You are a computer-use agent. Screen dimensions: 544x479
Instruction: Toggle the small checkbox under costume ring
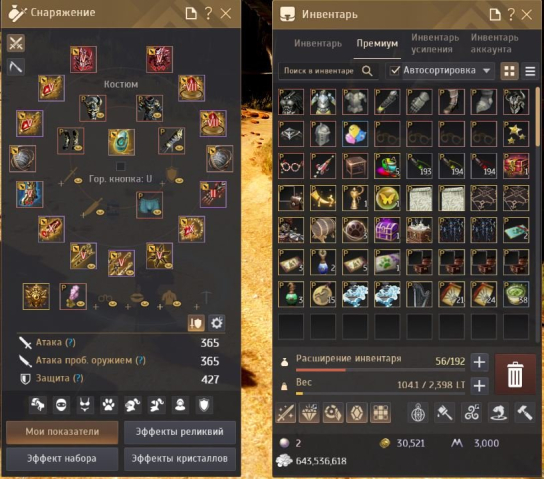pyautogui.click(x=120, y=166)
